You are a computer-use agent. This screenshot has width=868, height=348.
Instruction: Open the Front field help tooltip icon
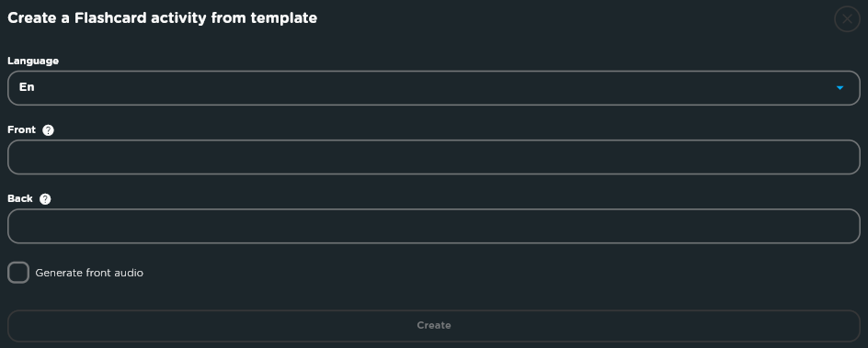tap(48, 129)
